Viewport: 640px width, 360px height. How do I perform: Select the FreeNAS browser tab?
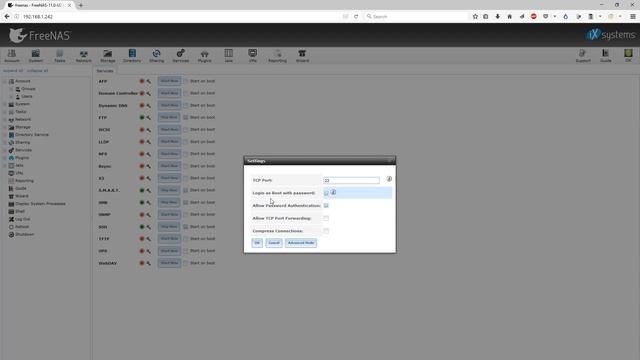point(39,5)
